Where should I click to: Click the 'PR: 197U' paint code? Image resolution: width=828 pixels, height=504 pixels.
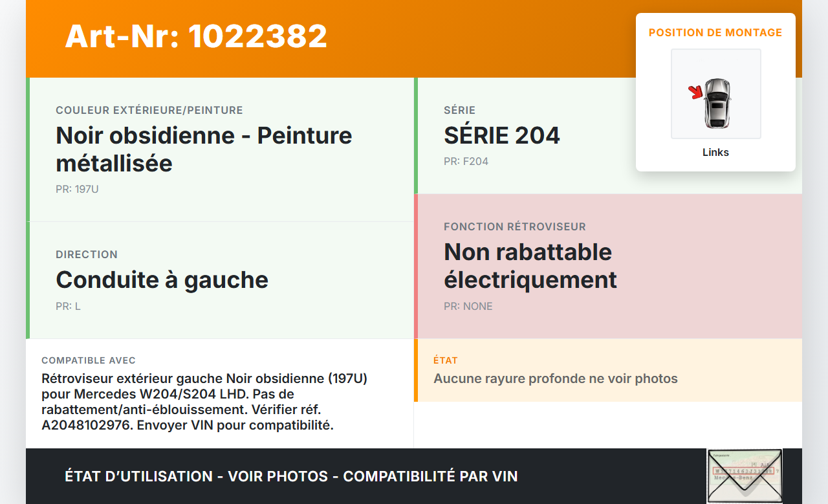77,190
